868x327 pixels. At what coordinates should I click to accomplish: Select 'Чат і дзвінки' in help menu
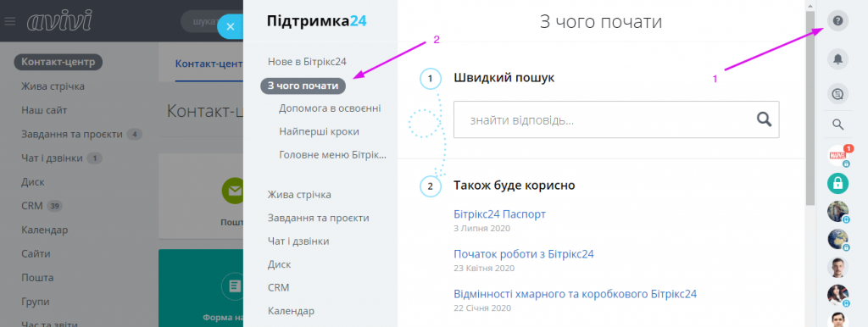click(298, 241)
